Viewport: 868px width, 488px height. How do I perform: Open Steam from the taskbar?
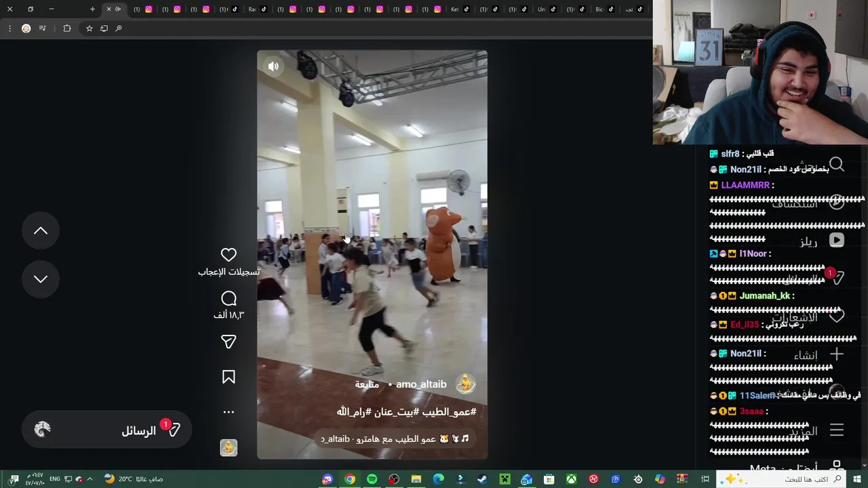(x=482, y=479)
